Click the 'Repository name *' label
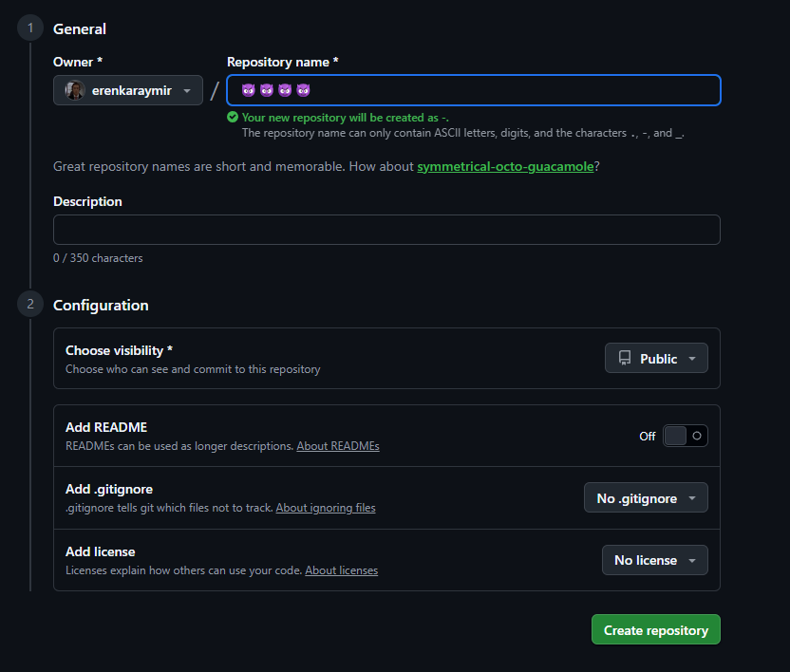790x672 pixels. point(283,62)
